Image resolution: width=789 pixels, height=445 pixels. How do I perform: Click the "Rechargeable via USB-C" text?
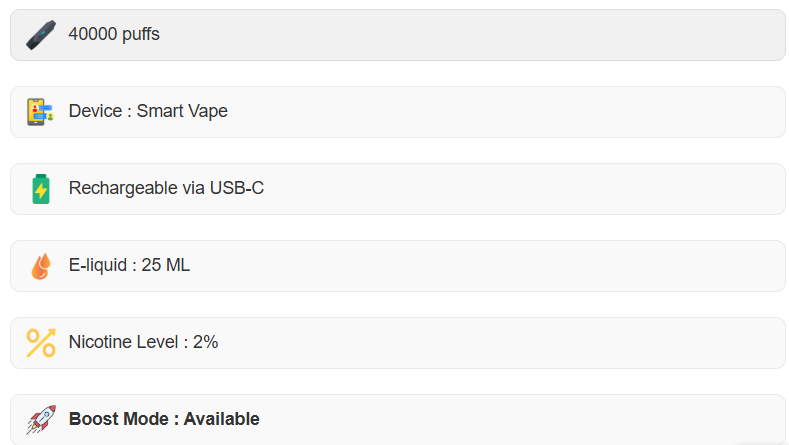(166, 189)
